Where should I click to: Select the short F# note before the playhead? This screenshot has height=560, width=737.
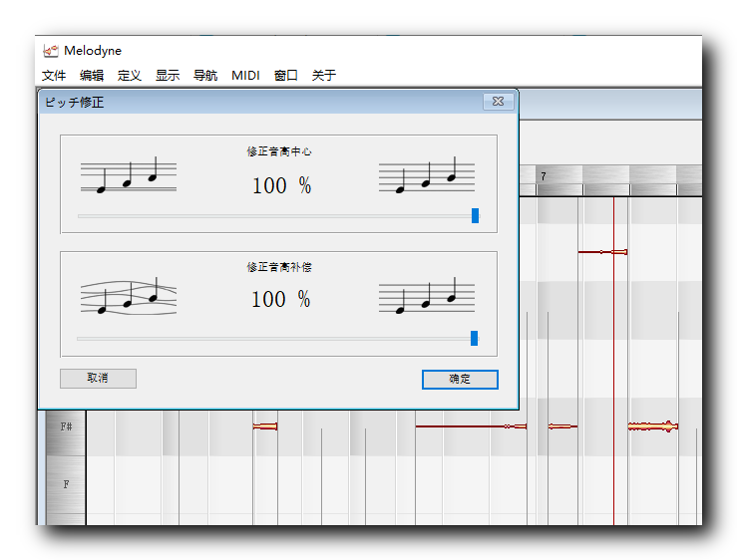point(562,426)
